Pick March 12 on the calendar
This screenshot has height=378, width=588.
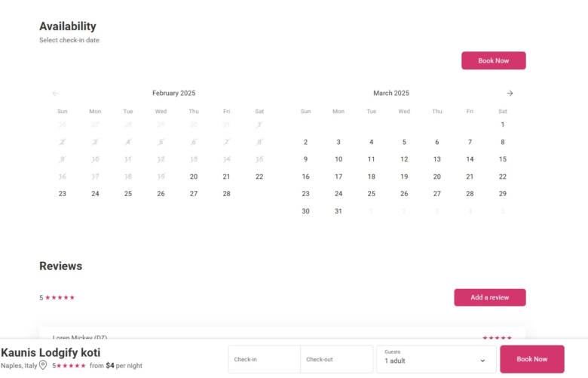404,159
